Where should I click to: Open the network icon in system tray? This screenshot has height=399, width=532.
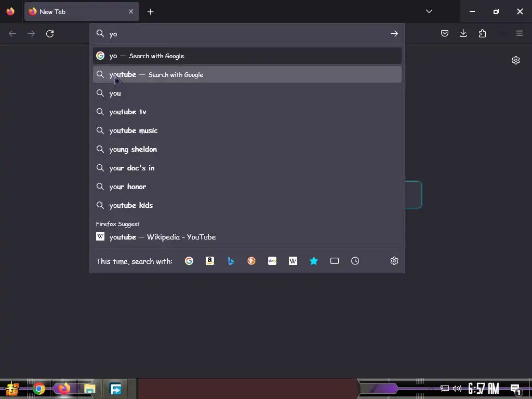click(x=445, y=389)
